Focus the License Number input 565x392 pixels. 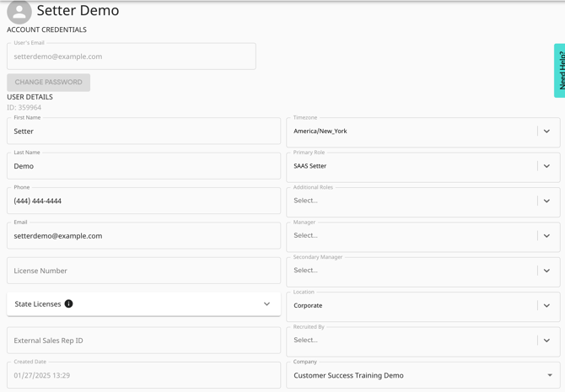click(143, 271)
